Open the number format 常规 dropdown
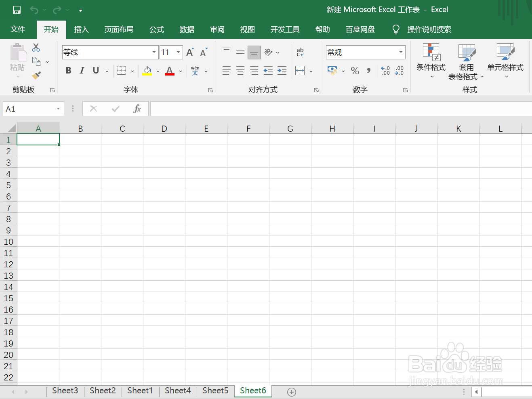Screen dimensions: 532x399 coord(401,52)
